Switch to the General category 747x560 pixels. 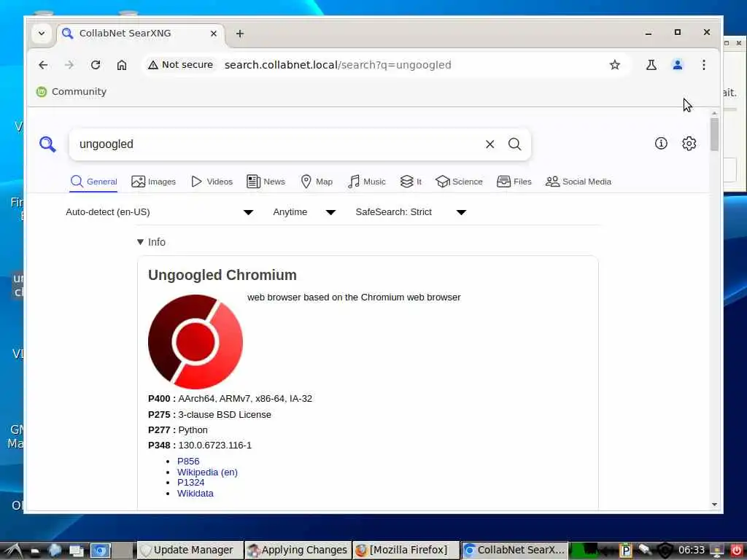[x=94, y=182]
